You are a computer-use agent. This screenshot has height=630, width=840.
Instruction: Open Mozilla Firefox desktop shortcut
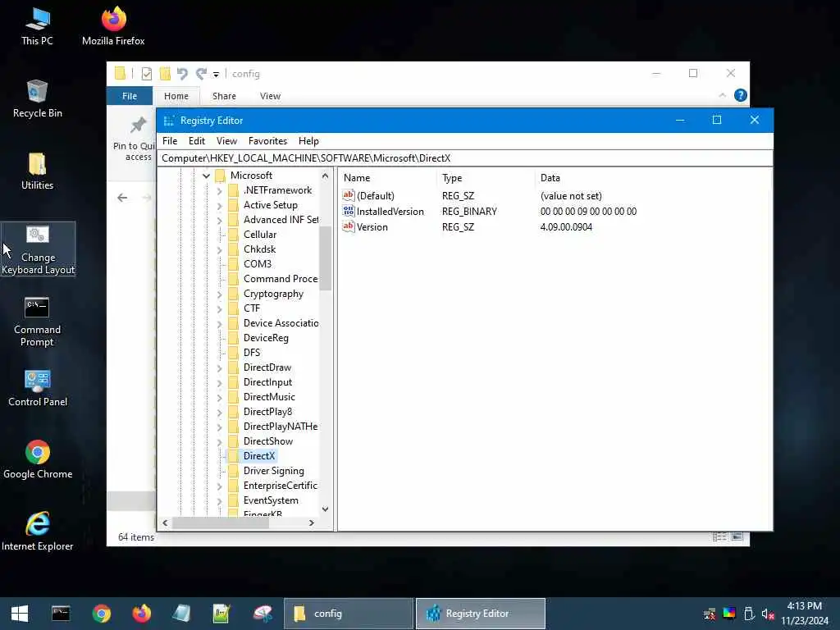pos(113,27)
